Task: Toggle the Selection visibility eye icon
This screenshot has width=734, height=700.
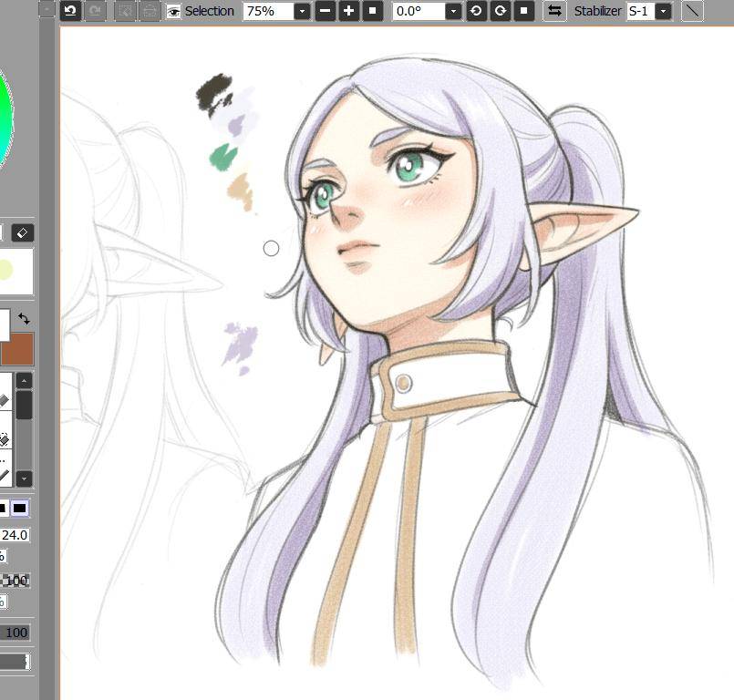Action: tap(173, 11)
